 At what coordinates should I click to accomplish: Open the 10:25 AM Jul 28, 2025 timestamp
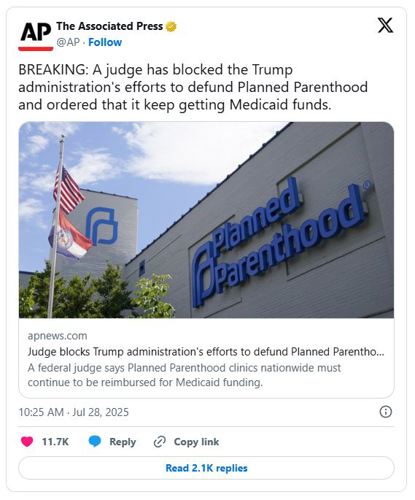pos(74,412)
